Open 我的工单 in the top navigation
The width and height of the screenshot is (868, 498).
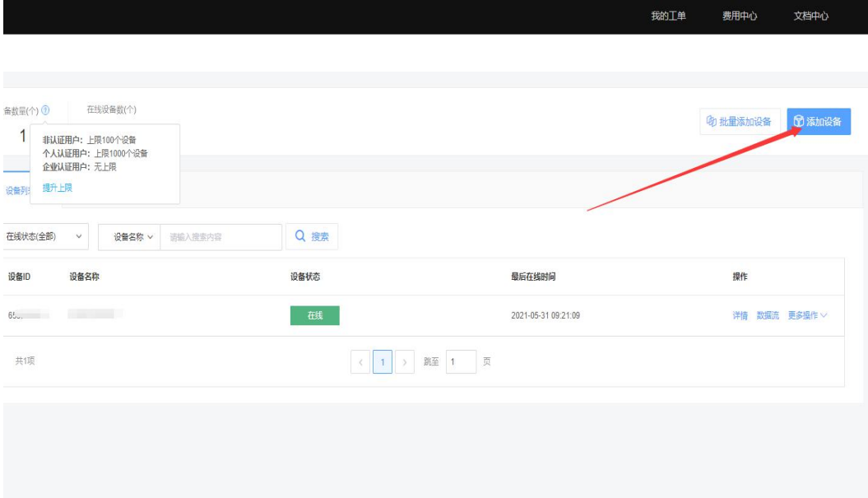pos(668,16)
